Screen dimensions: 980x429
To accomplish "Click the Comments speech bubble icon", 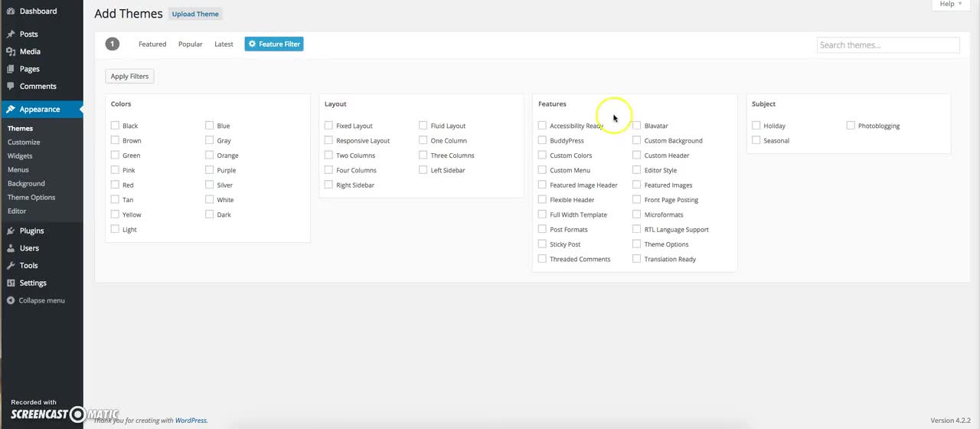I will point(11,87).
